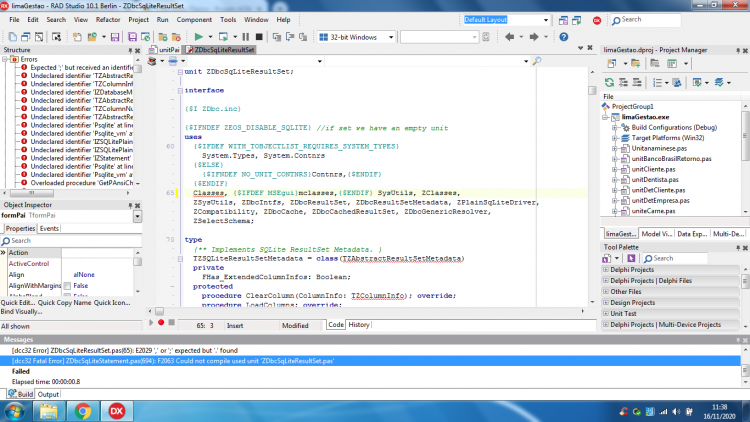Click the IDE Insight search field
The width and height of the screenshot is (750, 422).
[x=645, y=20]
